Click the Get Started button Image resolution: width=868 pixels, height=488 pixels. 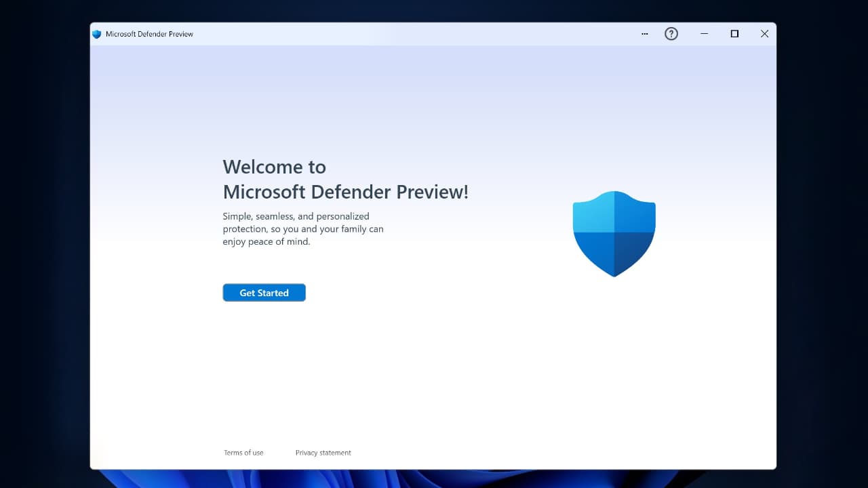coord(264,293)
